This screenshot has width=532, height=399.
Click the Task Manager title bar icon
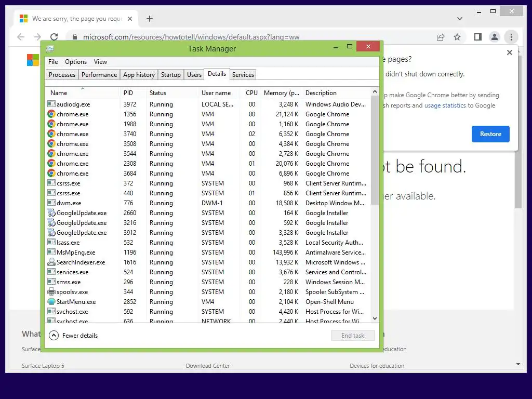[50, 49]
